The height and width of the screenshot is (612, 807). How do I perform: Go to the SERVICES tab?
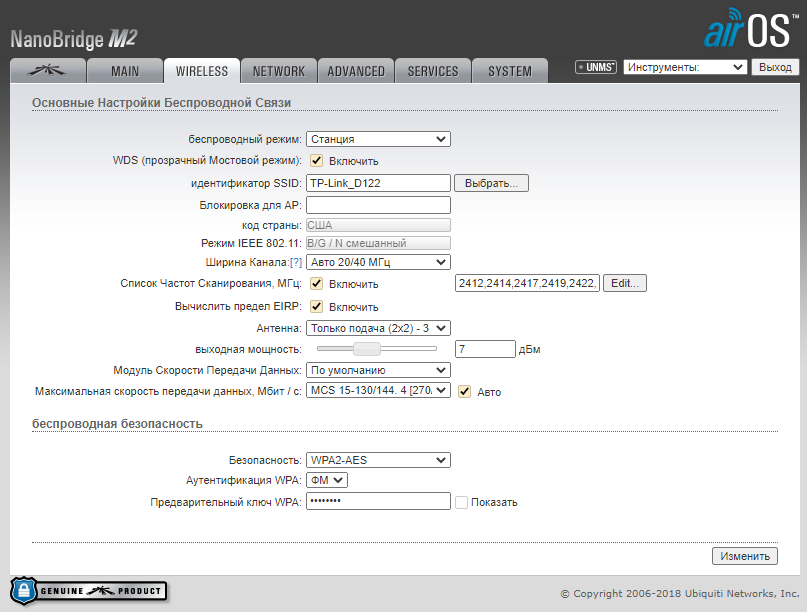click(x=433, y=71)
